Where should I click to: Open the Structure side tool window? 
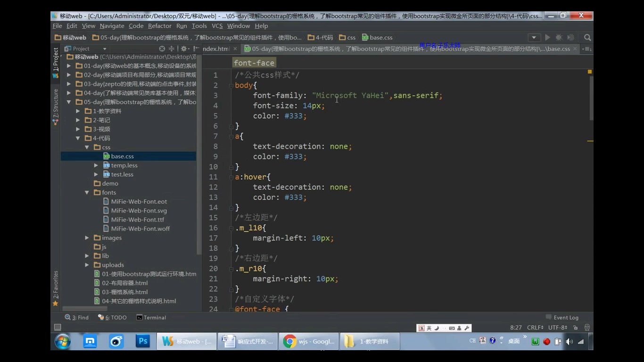[x=56, y=106]
